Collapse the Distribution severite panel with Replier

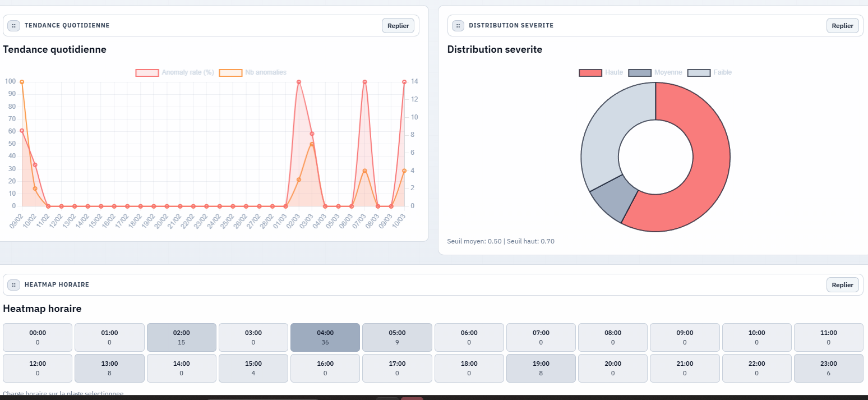(842, 26)
